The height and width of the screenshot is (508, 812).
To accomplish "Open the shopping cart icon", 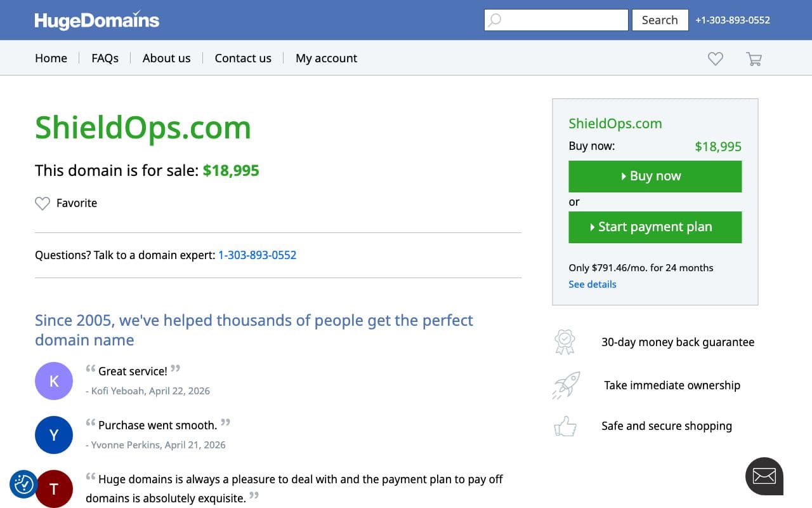I will click(754, 58).
